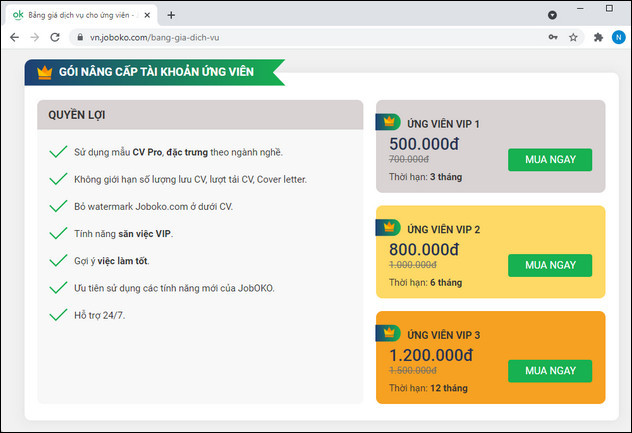Click the Tính năng săn việc VIP text
632x433 pixels.
click(123, 234)
